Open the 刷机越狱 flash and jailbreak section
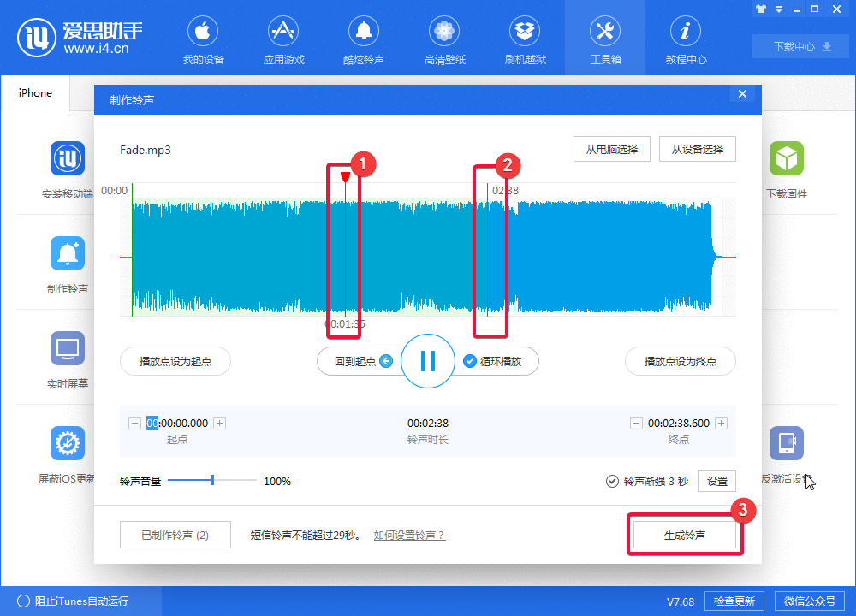856x616 pixels. point(524,38)
